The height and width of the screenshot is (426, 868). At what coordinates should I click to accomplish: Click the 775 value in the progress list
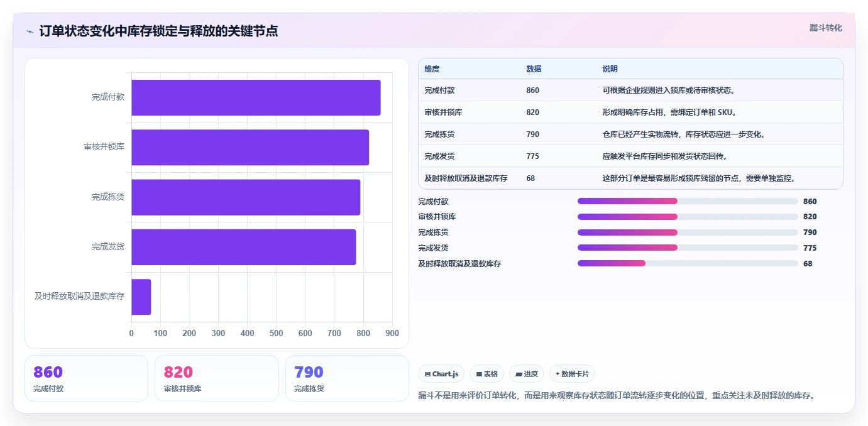(810, 248)
